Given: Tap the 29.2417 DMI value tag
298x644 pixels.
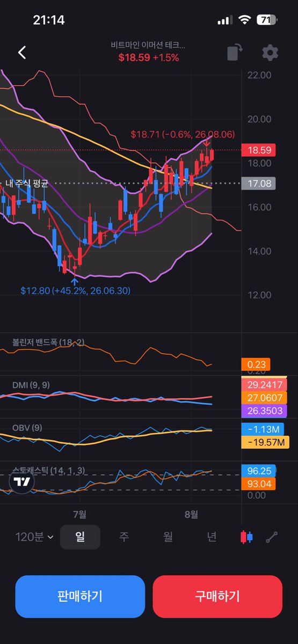Looking at the screenshot, I should point(264,385).
